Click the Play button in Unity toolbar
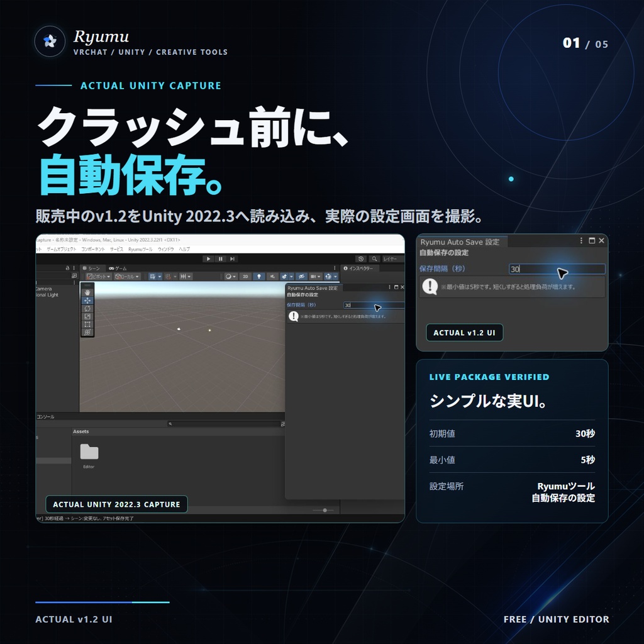This screenshot has width=644, height=644. [x=208, y=258]
